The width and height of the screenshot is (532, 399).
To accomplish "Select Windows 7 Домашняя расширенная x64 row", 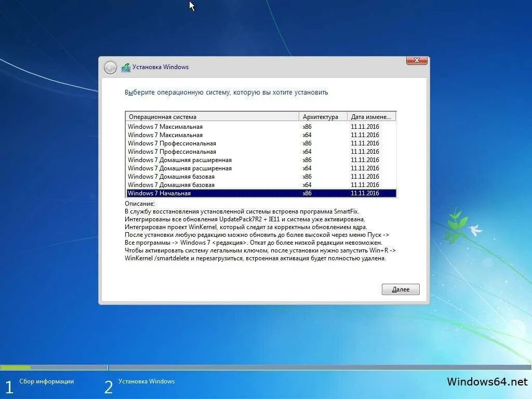I will [x=261, y=168].
